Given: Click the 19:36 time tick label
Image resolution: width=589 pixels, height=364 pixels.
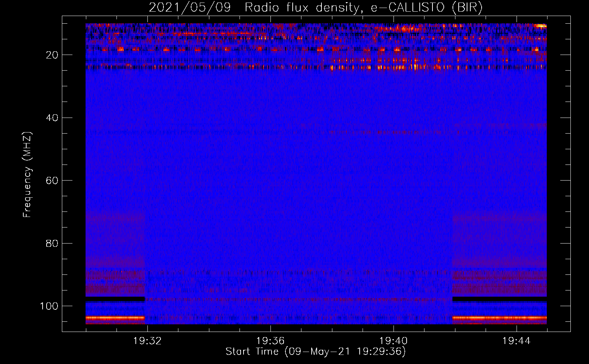Looking at the screenshot, I should click(x=270, y=341).
